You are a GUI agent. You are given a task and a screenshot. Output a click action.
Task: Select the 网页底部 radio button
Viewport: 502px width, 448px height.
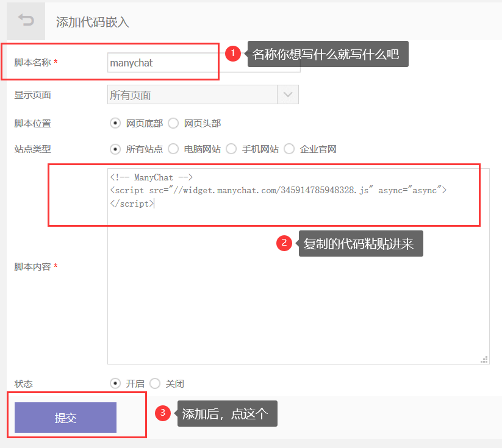pos(115,123)
